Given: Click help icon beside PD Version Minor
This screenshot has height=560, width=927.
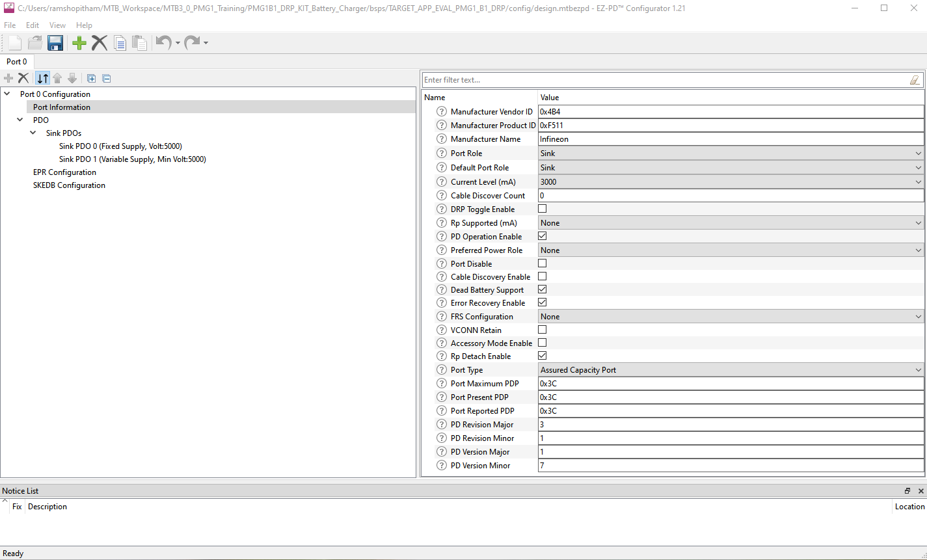Looking at the screenshot, I should coord(442,466).
